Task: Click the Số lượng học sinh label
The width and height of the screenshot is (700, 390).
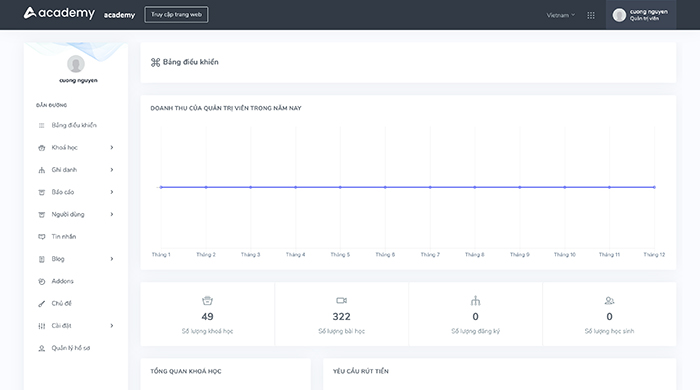Action: (609, 331)
